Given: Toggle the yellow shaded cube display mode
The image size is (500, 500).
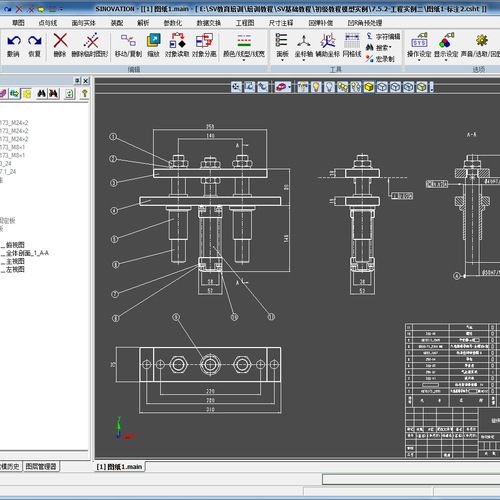Looking at the screenshot, I should pos(369,87).
